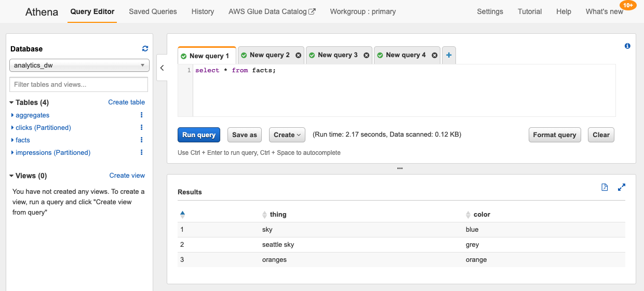Image resolution: width=644 pixels, height=291 pixels.
Task: Click the 'sky' cell in results
Action: pos(267,230)
